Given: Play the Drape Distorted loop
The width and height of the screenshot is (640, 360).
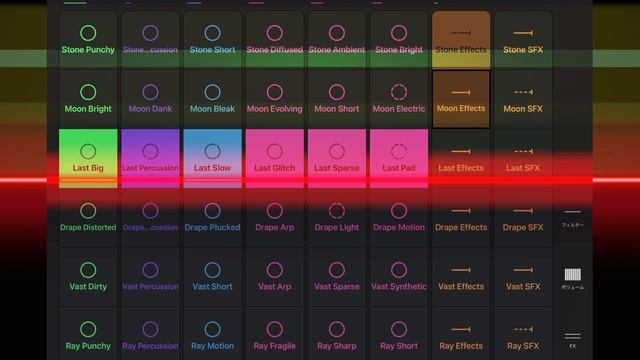Looking at the screenshot, I should point(88,218).
